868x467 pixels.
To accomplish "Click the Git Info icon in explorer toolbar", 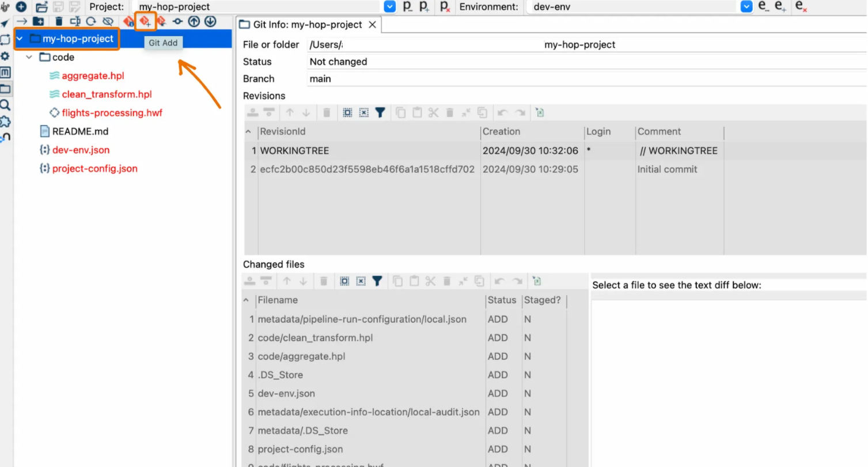I will tap(128, 22).
